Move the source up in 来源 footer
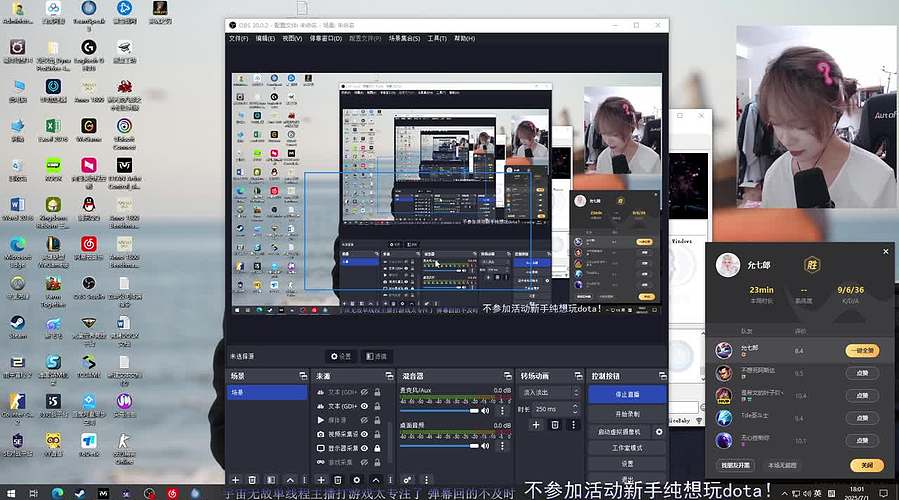The width and height of the screenshot is (899, 500). 376,480
